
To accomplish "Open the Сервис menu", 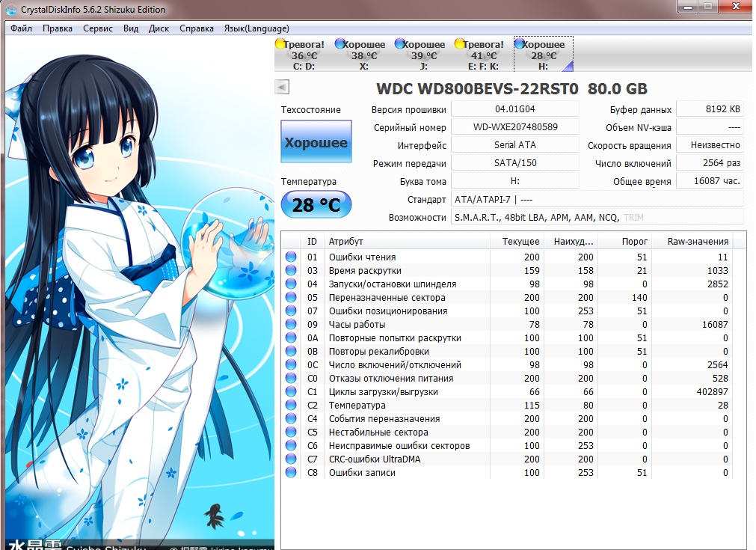I will click(98, 28).
